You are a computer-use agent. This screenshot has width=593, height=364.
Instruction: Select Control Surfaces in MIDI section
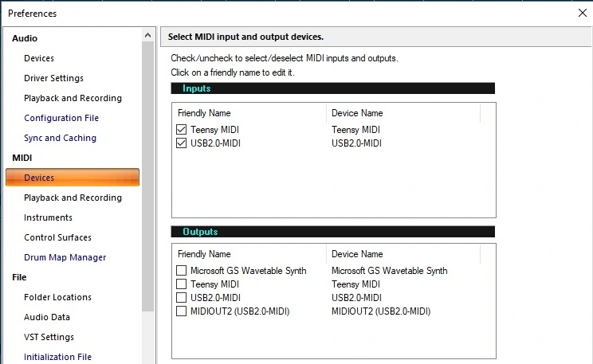click(x=57, y=237)
